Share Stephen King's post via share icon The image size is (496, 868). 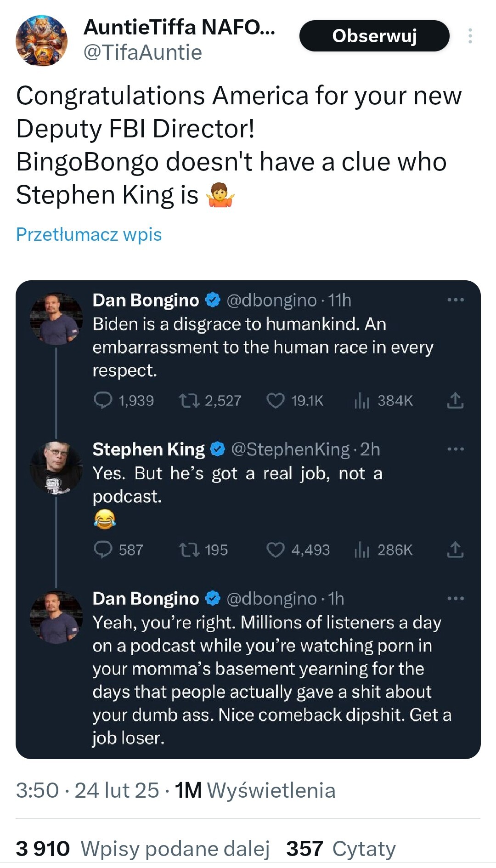[x=455, y=550]
